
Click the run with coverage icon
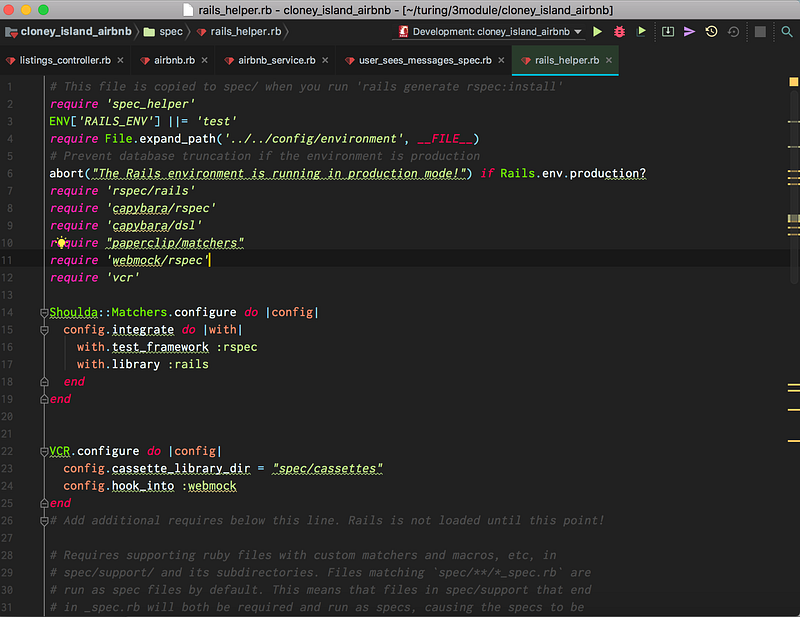641,32
